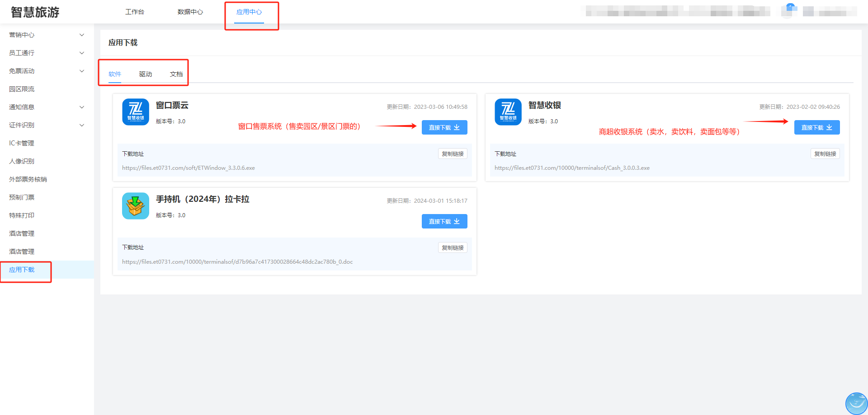The width and height of the screenshot is (868, 415).
Task: Click the 智慧旅游 logo title
Action: [35, 12]
